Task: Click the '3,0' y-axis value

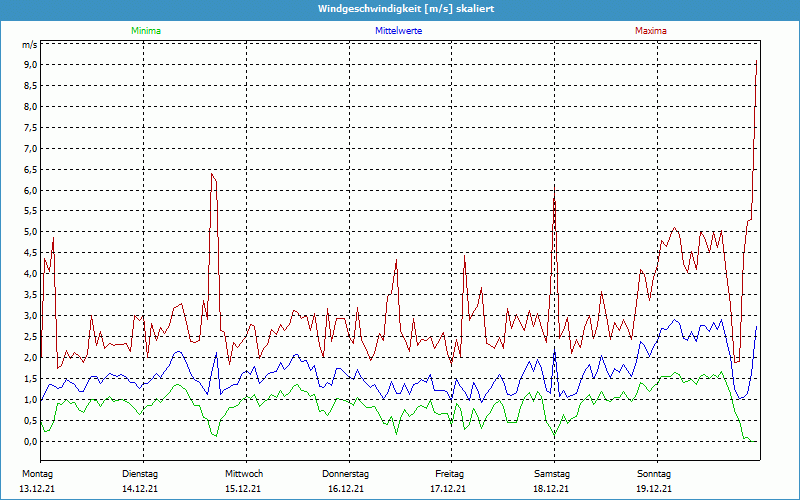Action: pos(30,316)
